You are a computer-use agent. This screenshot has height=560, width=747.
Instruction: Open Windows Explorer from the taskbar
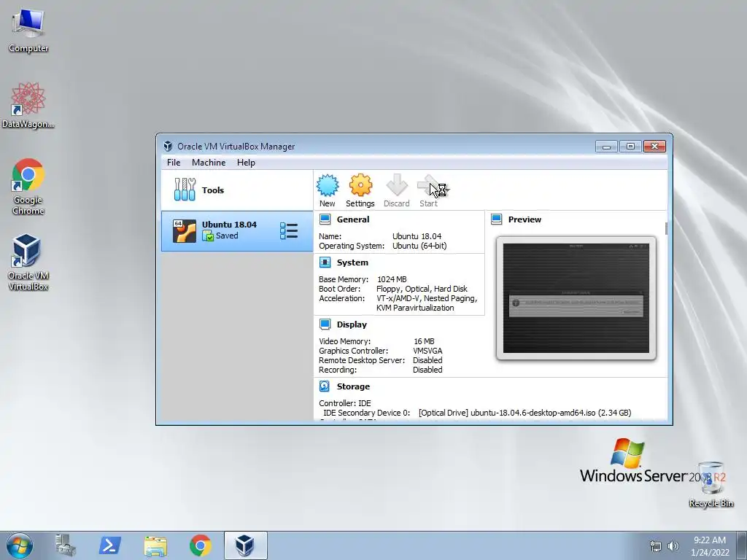pos(155,545)
